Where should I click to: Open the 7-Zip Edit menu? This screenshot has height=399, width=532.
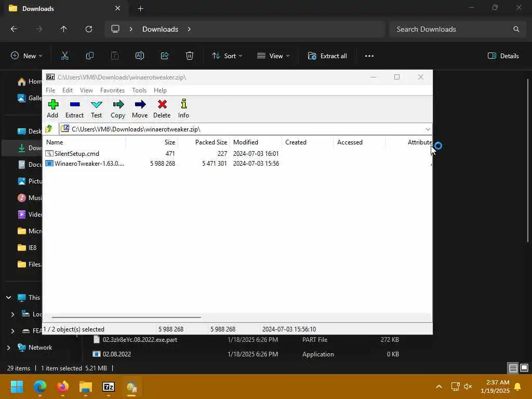(67, 90)
